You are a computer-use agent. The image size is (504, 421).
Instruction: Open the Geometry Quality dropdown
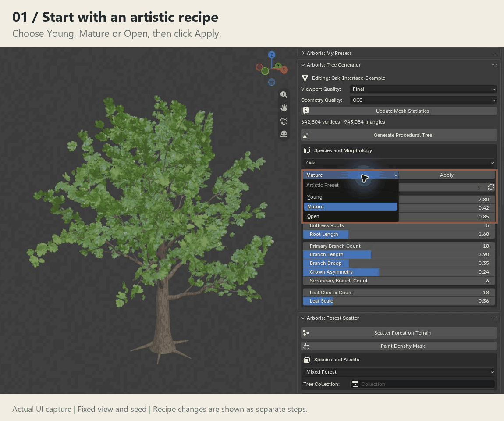pos(423,100)
